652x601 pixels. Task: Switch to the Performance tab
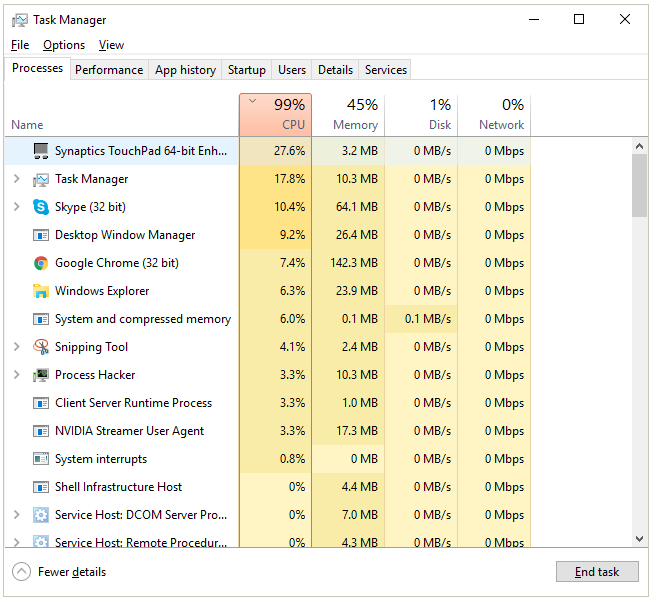click(109, 70)
